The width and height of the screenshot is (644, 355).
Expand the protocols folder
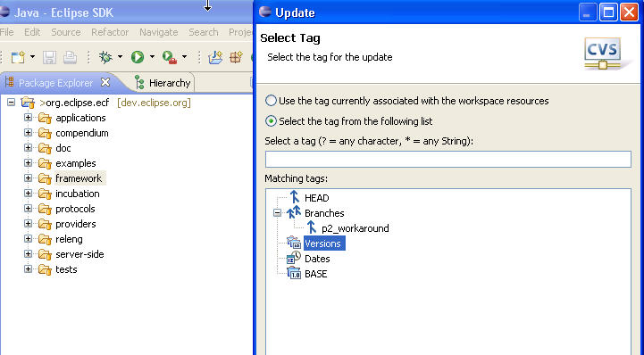click(x=28, y=209)
